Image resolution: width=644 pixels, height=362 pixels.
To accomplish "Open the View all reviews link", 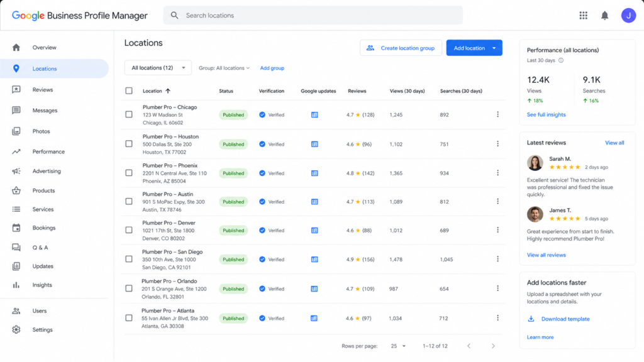I will pos(547,255).
